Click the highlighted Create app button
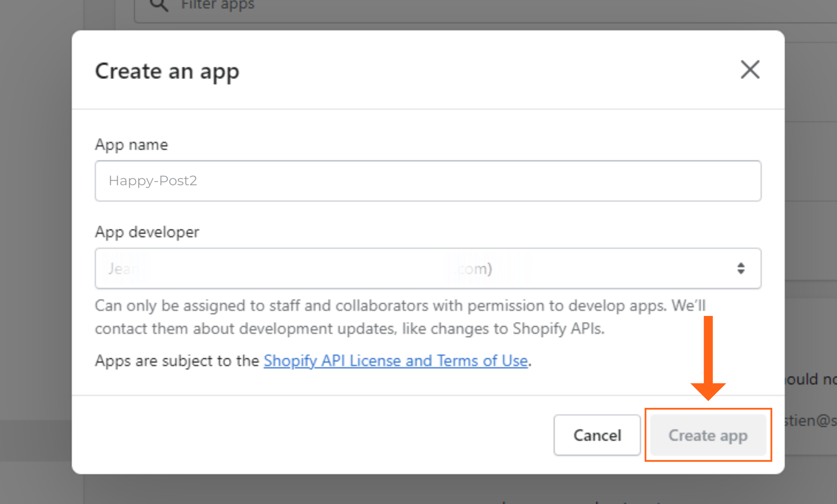 [708, 435]
